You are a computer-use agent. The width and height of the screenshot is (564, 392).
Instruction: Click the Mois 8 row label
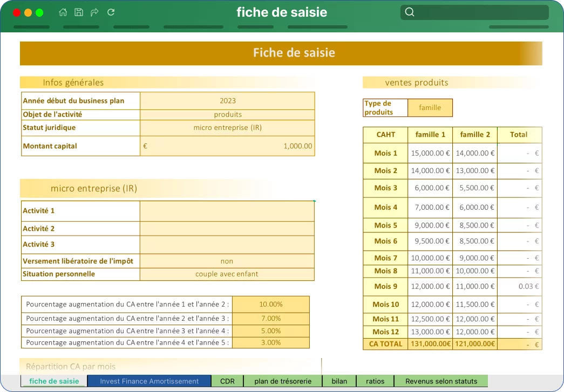pos(385,271)
